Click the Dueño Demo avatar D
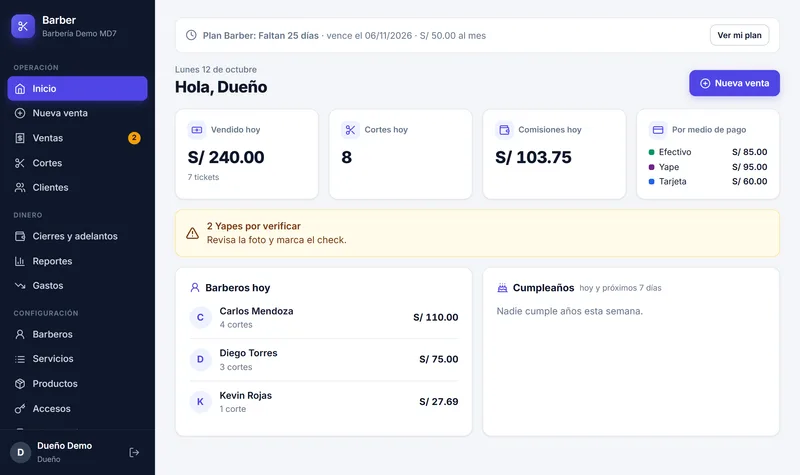Viewport: 800px width, 475px height. pyautogui.click(x=21, y=453)
